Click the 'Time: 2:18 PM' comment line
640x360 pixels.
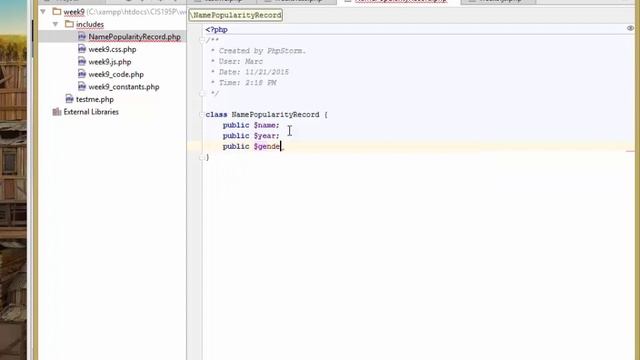pyautogui.click(x=247, y=83)
